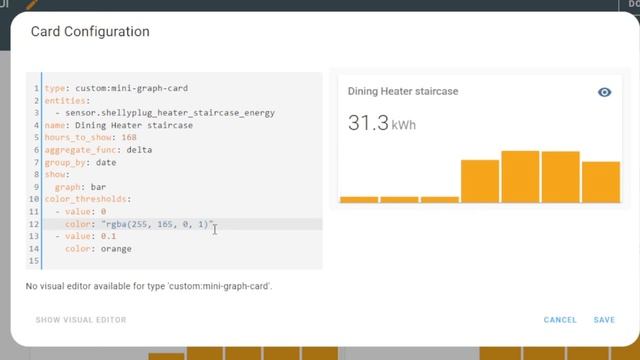Click the rgba(255, 165, 0, 1) color value
This screenshot has height=360, width=640.
tap(158, 224)
